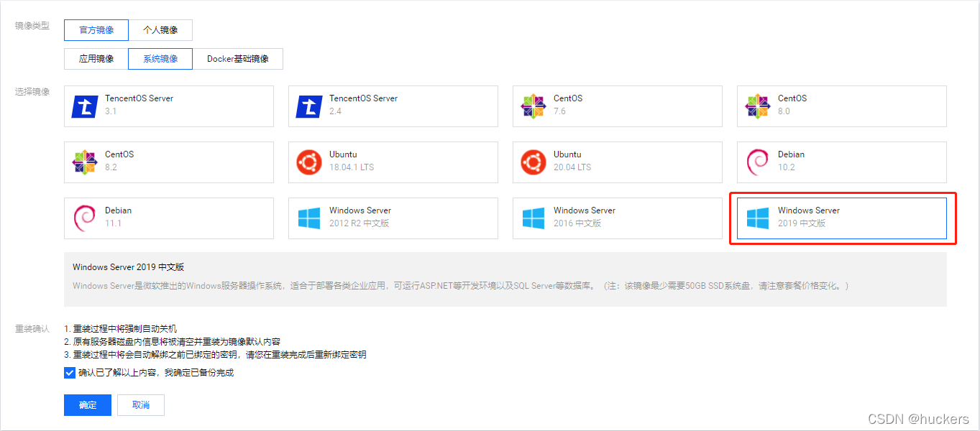
Task: Click the '3.1' version text under TencentOS Server
Action: [x=111, y=111]
